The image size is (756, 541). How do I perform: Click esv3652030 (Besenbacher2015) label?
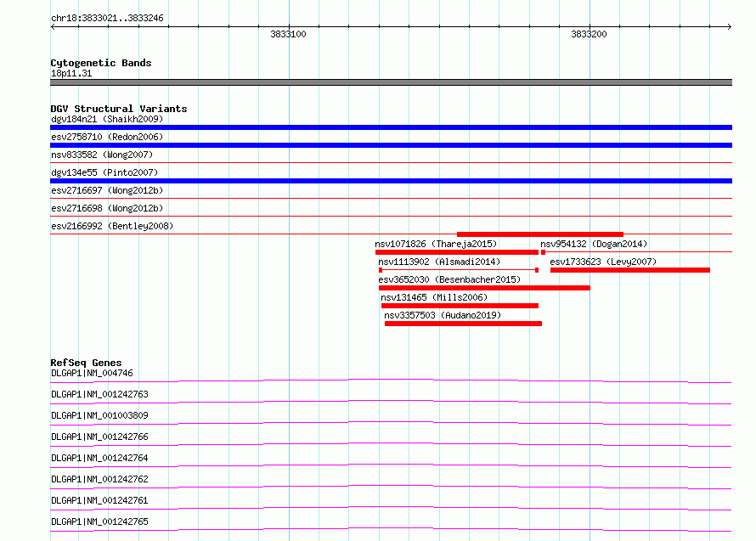[449, 279]
